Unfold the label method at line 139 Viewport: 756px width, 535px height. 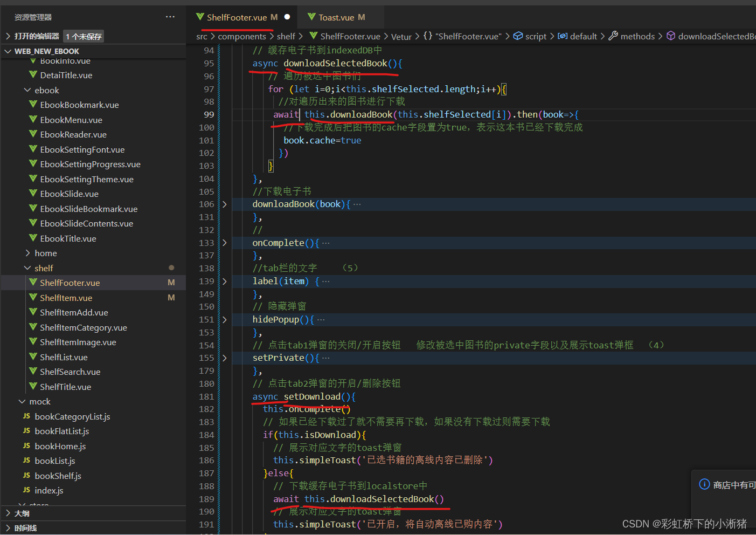225,281
